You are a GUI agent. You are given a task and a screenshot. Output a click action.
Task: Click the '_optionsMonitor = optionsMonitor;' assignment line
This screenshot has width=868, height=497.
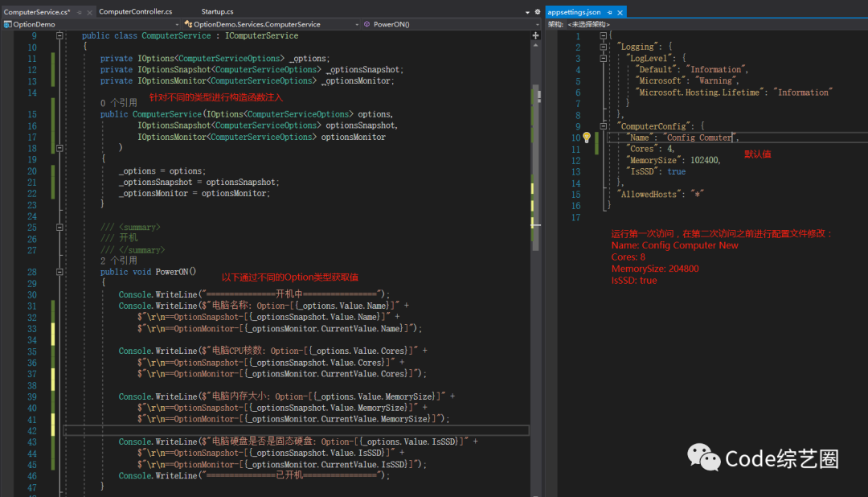[x=194, y=193]
